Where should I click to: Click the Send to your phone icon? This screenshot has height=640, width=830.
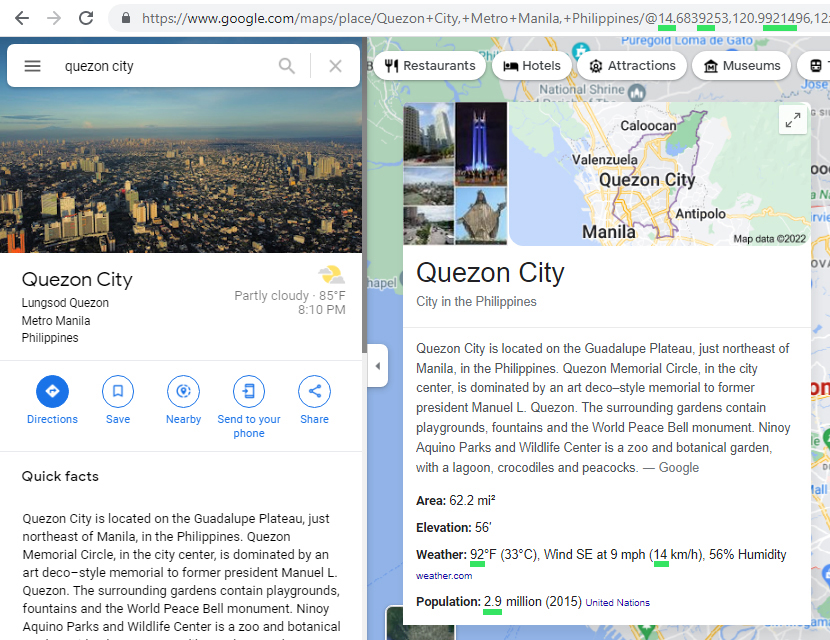(x=248, y=392)
